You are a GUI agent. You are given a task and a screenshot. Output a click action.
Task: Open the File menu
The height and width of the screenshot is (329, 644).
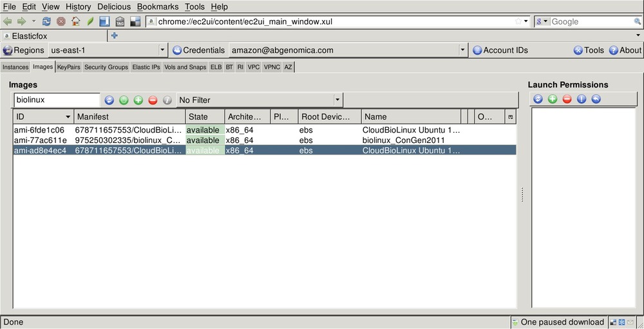pos(9,6)
